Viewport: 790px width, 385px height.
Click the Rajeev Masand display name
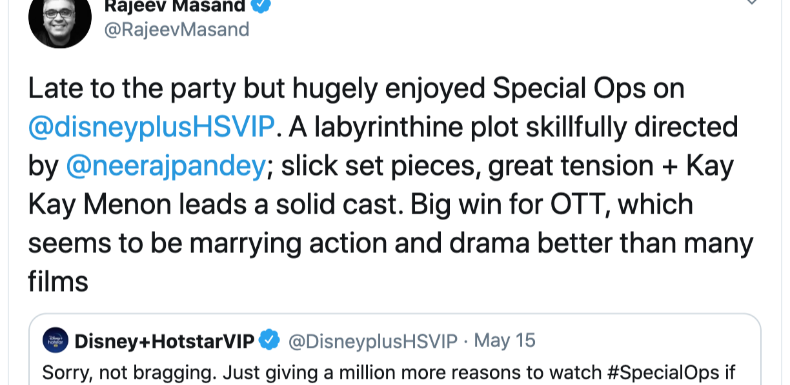pos(175,6)
